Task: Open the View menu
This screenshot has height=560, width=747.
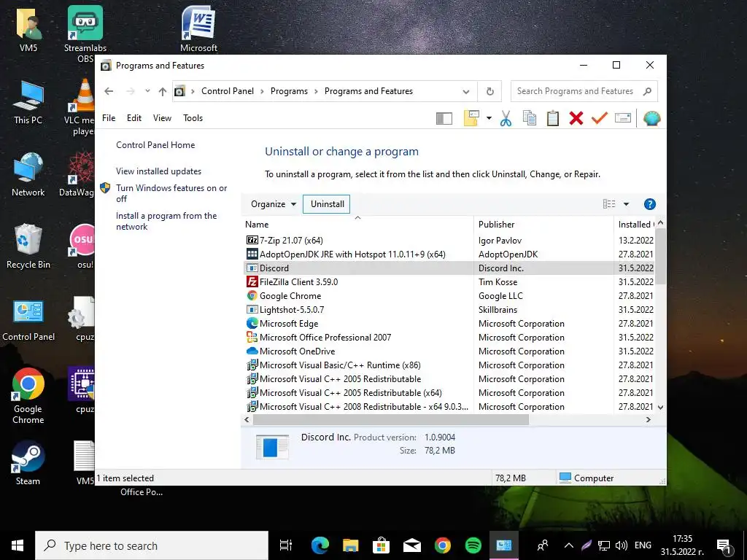Action: [162, 118]
